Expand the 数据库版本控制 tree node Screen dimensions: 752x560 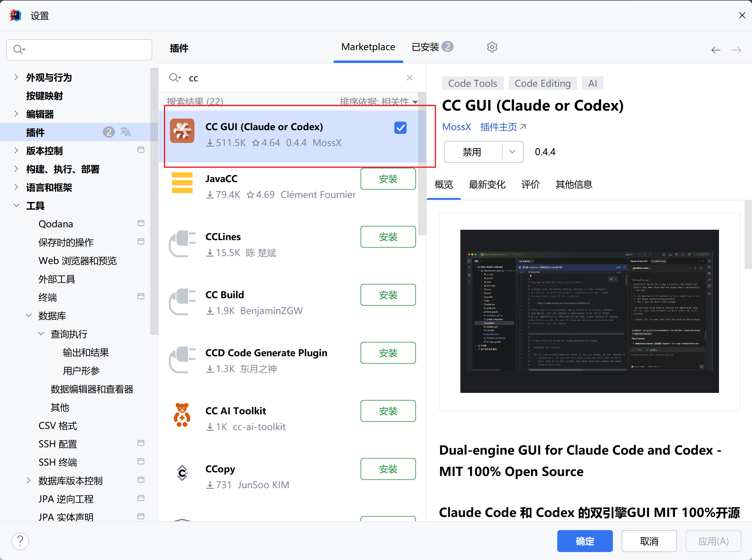point(28,480)
